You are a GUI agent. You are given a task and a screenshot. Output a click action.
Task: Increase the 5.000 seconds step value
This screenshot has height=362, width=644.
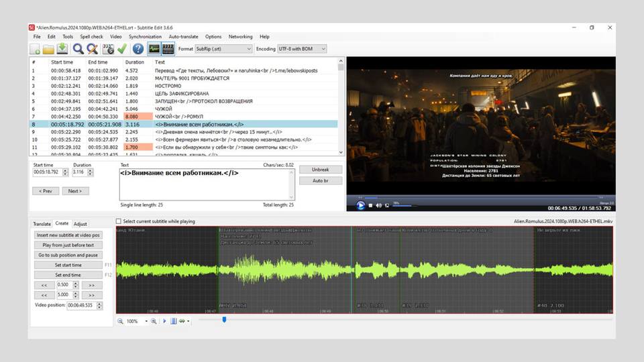[x=76, y=293]
